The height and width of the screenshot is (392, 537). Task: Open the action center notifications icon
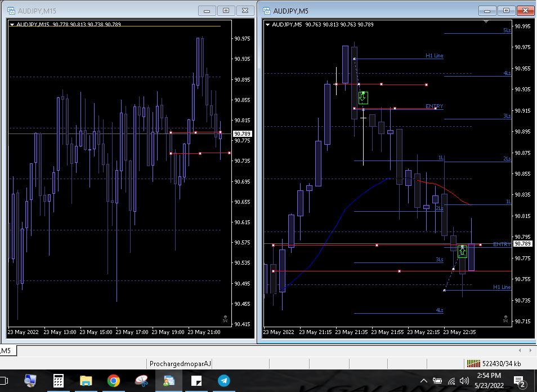tap(520, 381)
